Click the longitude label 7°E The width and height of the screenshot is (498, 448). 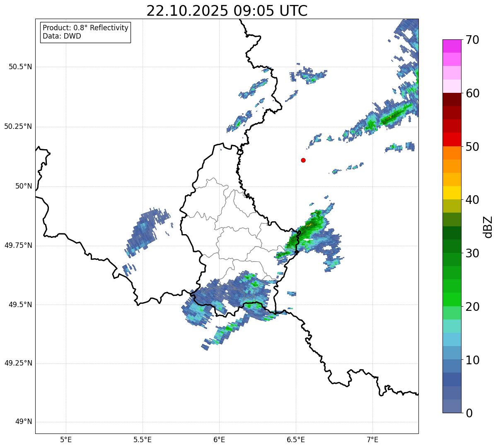point(372,440)
